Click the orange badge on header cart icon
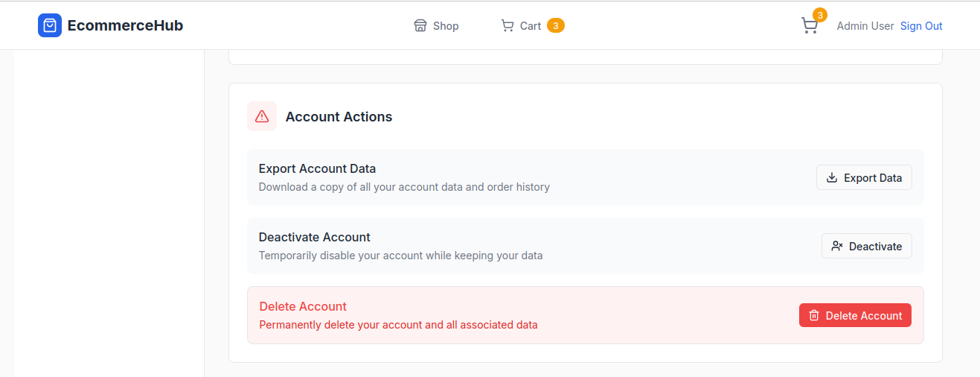This screenshot has height=377, width=980. point(820,15)
